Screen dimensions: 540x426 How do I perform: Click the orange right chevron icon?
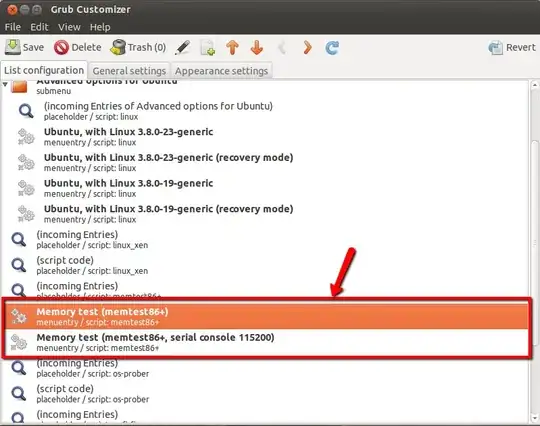pos(307,47)
